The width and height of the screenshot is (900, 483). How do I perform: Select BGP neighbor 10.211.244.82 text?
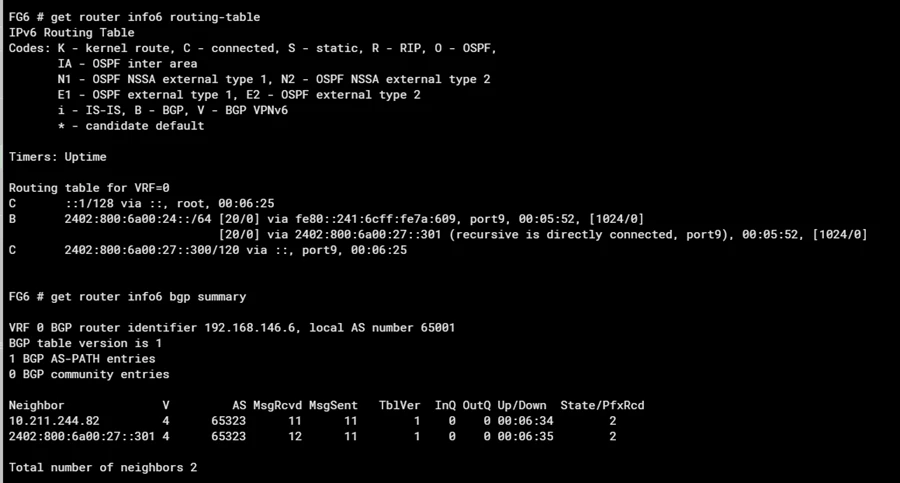pyautogui.click(x=54, y=421)
